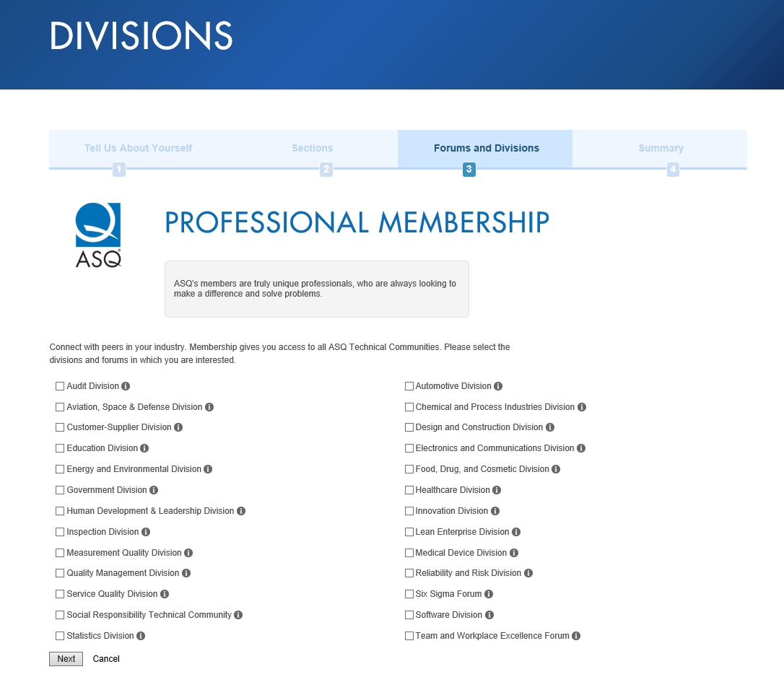Go to Tell Us About Yourself step
The width and height of the screenshot is (784, 677).
click(x=138, y=148)
